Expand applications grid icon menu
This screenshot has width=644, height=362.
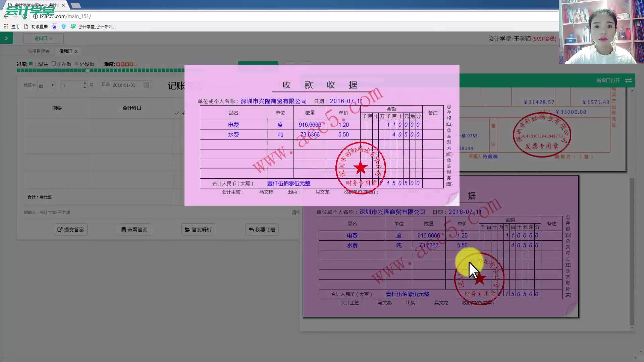(6, 26)
